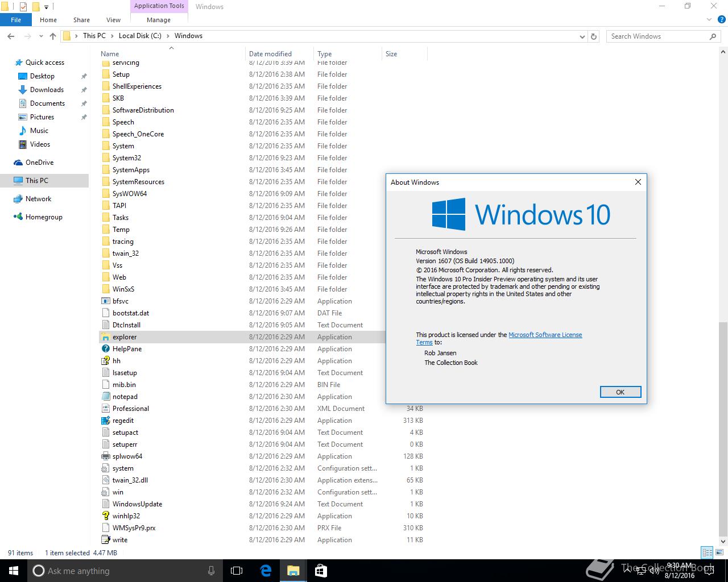
Task: Click the Task View taskbar icon
Action: coord(237,571)
